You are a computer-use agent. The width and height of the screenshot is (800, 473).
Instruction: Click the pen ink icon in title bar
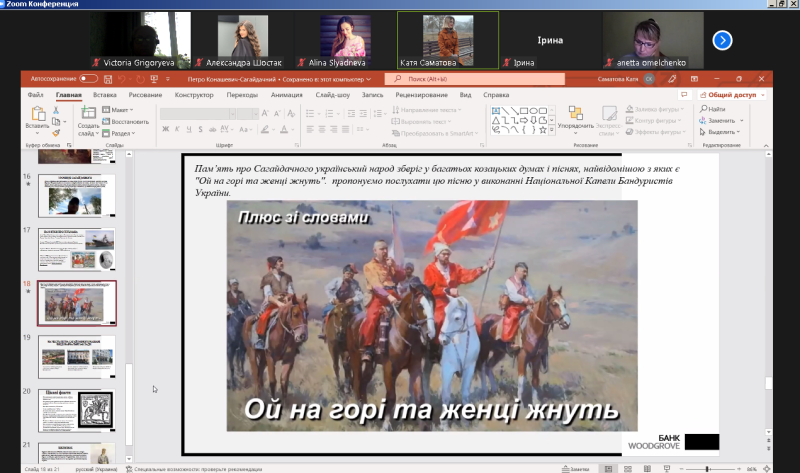pos(672,79)
